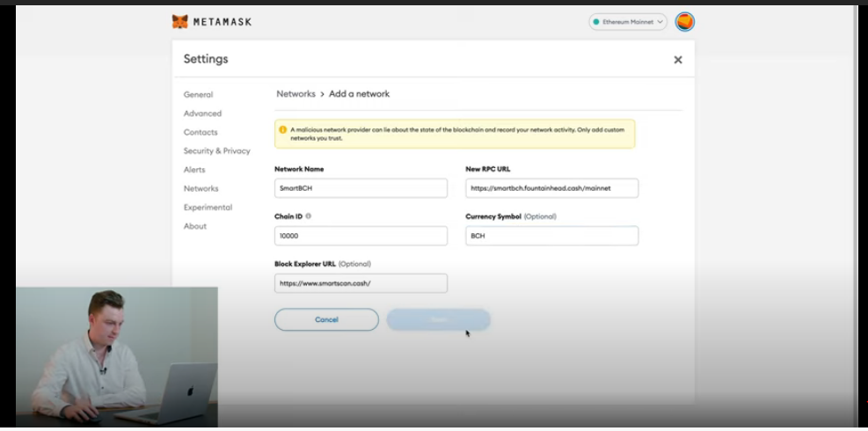This screenshot has width=868, height=431.
Task: Click the MetaMask fox logo
Action: 180,22
